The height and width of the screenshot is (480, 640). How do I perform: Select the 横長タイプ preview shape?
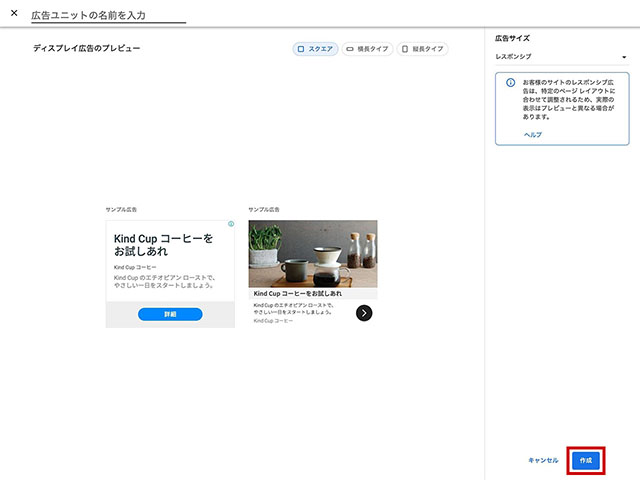[367, 49]
